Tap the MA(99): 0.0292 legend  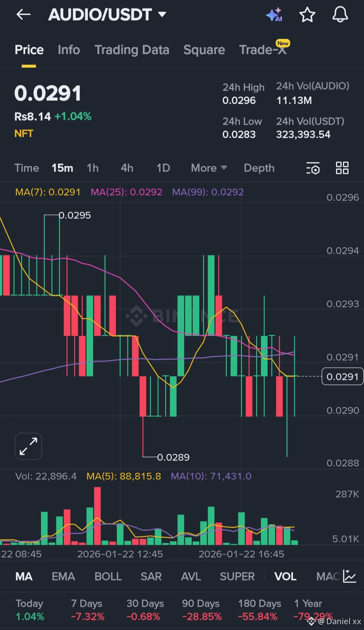click(x=208, y=192)
